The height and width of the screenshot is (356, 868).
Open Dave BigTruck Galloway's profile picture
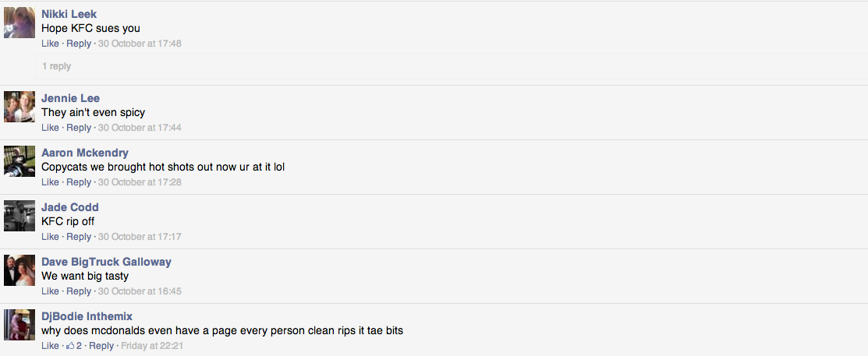19,270
